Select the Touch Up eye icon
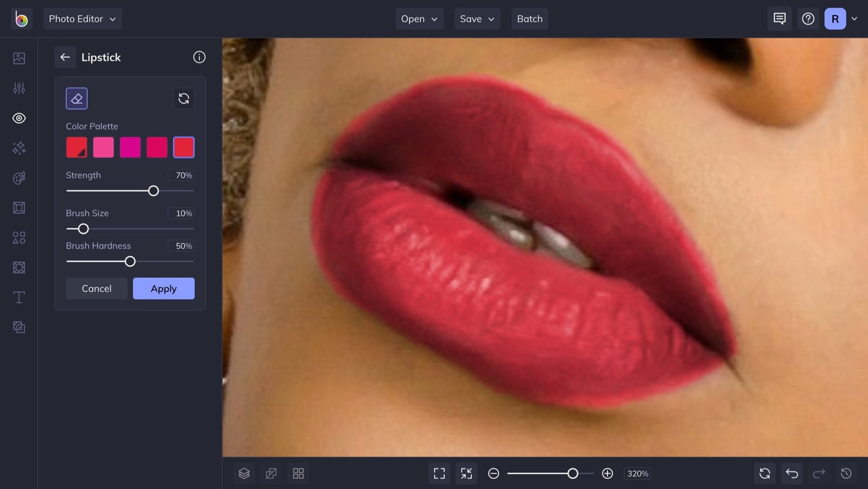 [19, 118]
